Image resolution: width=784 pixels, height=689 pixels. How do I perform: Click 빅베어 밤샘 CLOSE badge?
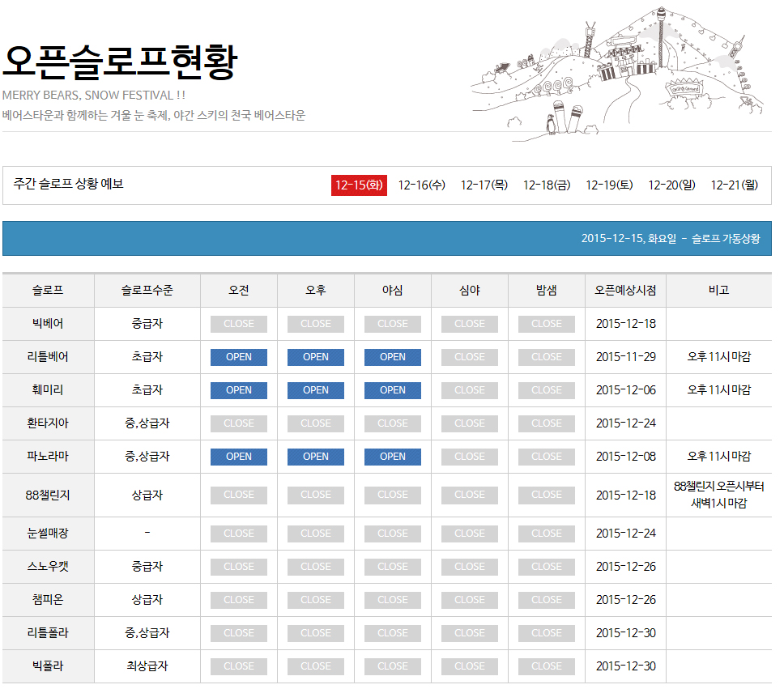tap(547, 324)
